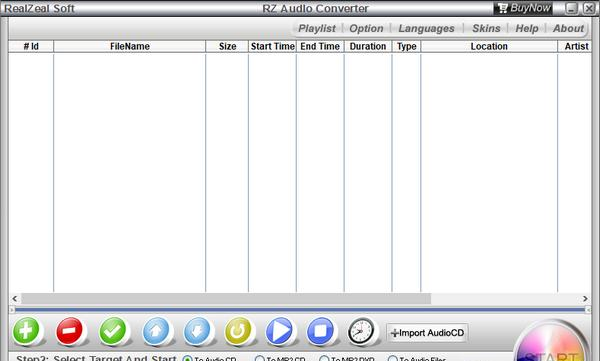The height and width of the screenshot is (361, 600).
Task: Play the selected audio track
Action: 279,330
